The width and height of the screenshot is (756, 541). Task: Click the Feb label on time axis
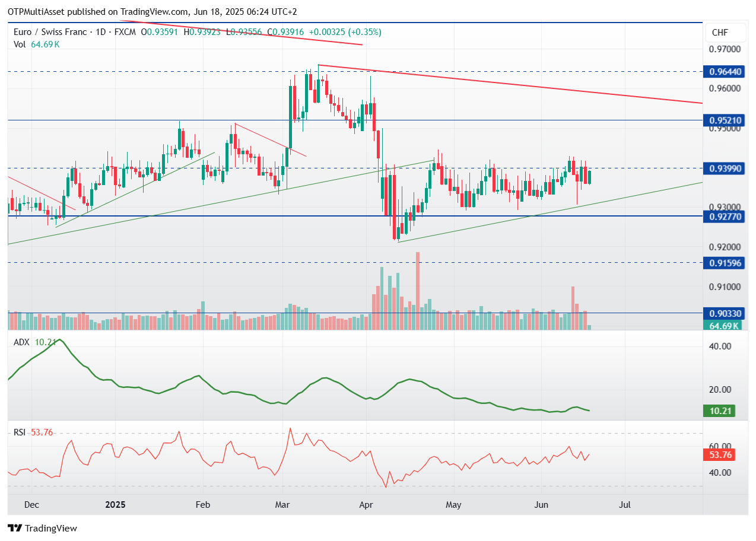[x=203, y=505]
